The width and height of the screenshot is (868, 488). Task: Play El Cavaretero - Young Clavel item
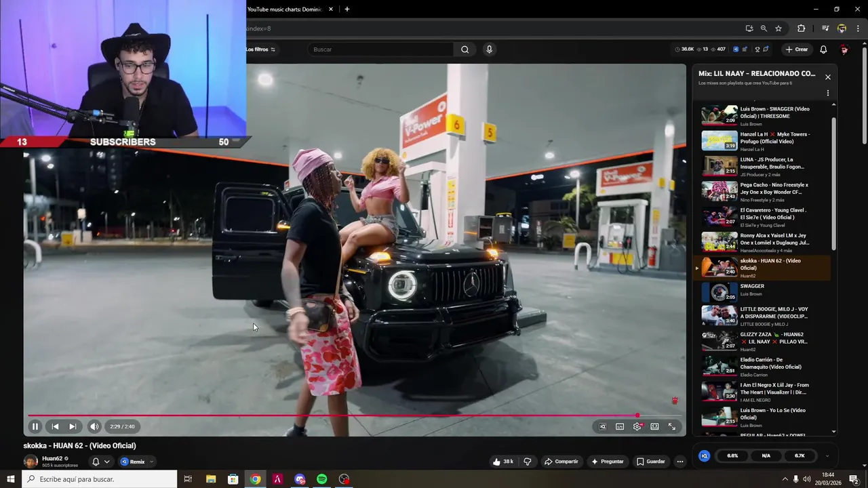point(762,217)
